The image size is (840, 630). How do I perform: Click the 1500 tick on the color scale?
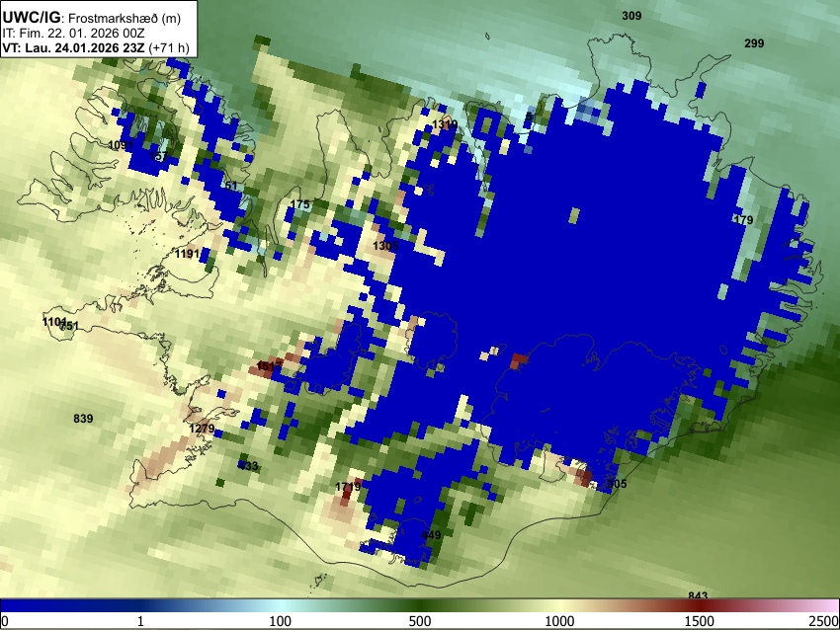pos(700,621)
